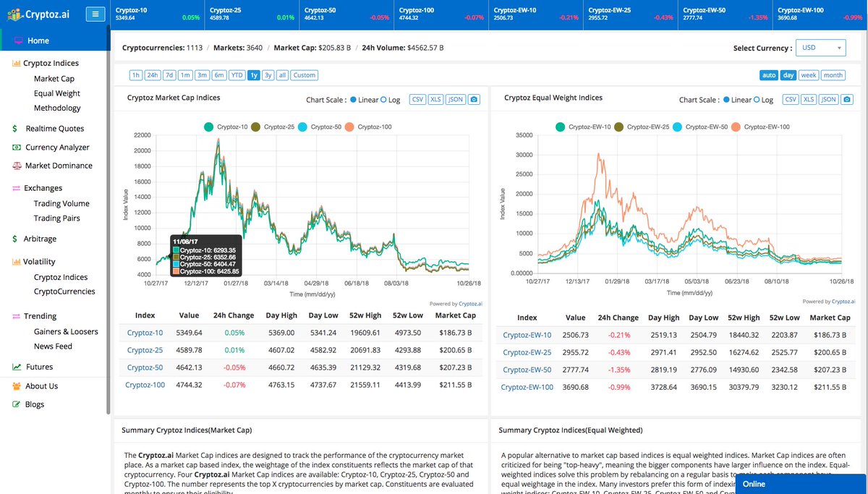
Task: Click the Volatility bar-chart icon
Action: (x=16, y=262)
